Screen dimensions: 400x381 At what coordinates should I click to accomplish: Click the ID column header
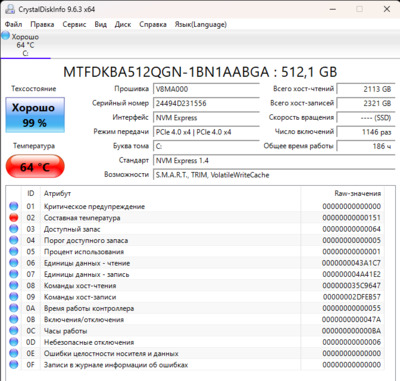[x=31, y=193]
